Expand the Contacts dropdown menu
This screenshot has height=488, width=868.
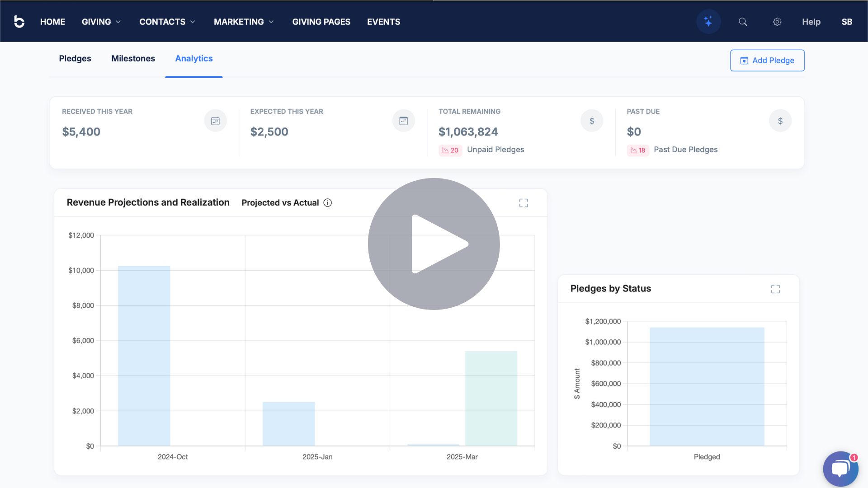click(x=167, y=22)
